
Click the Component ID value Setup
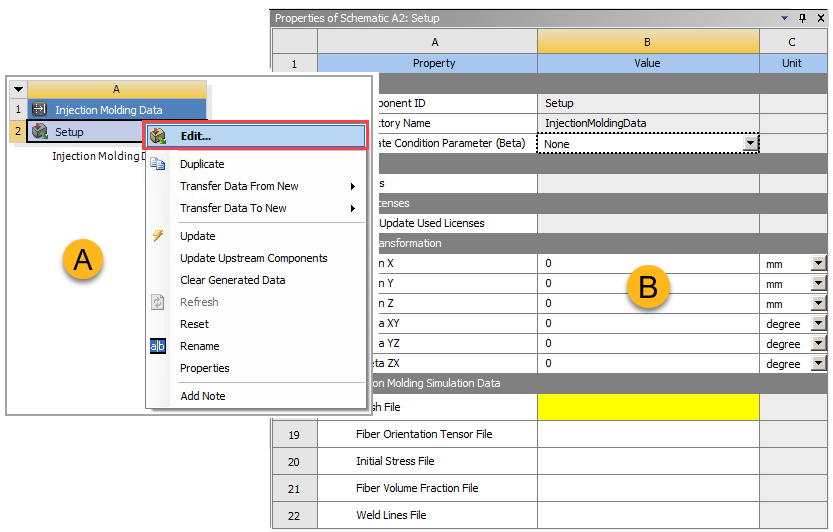648,103
